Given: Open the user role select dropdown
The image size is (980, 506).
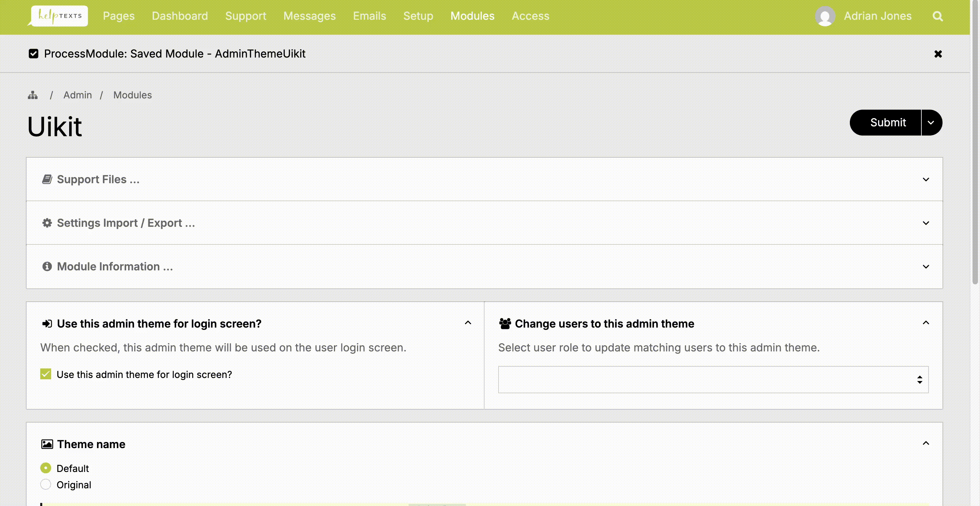Looking at the screenshot, I should [713, 379].
